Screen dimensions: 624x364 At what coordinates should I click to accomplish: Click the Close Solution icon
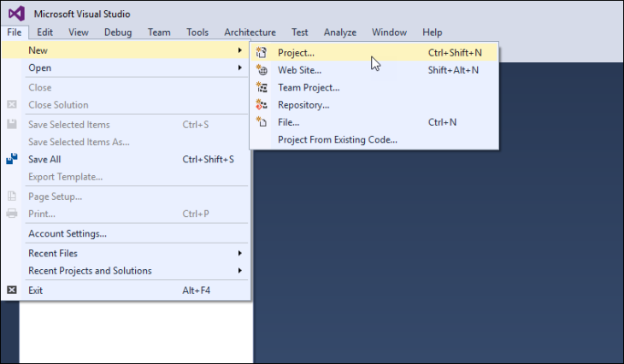(12, 104)
